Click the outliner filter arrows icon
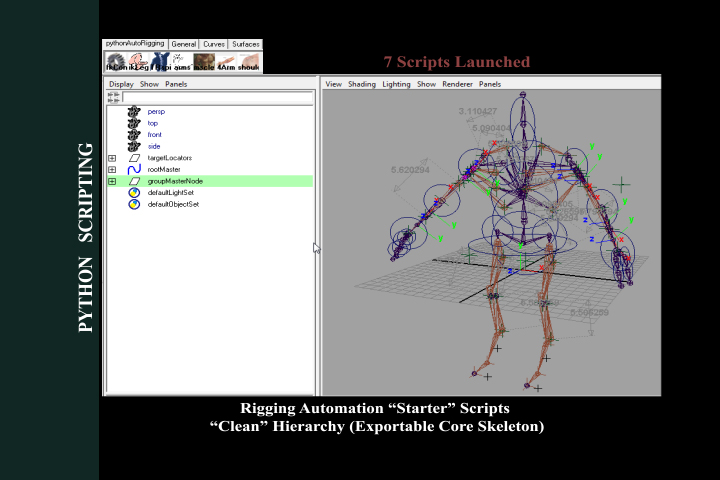 (x=113, y=97)
